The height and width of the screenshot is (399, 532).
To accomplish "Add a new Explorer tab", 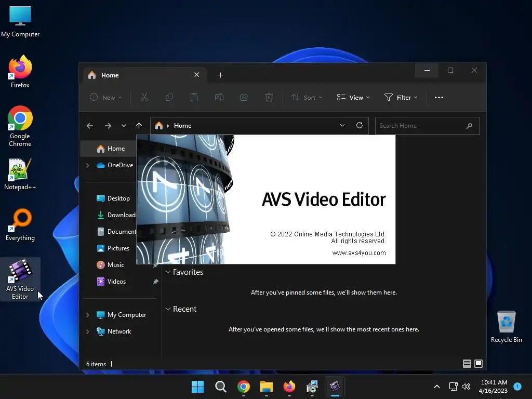I will 220,75.
